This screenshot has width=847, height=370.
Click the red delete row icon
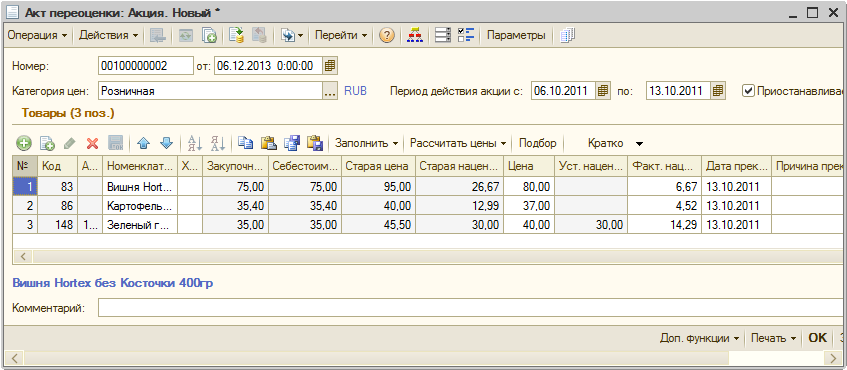92,143
